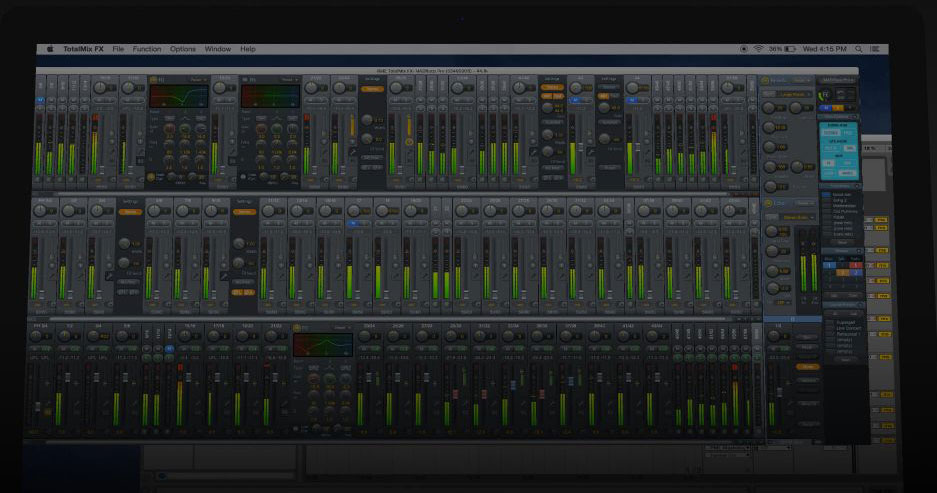Click the blue group 2 Fader button

[x=856, y=272]
